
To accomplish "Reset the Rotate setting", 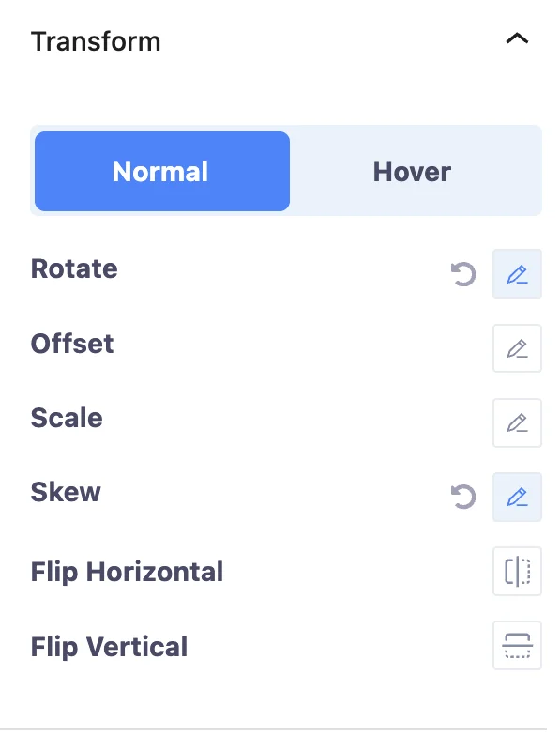I will tap(463, 274).
